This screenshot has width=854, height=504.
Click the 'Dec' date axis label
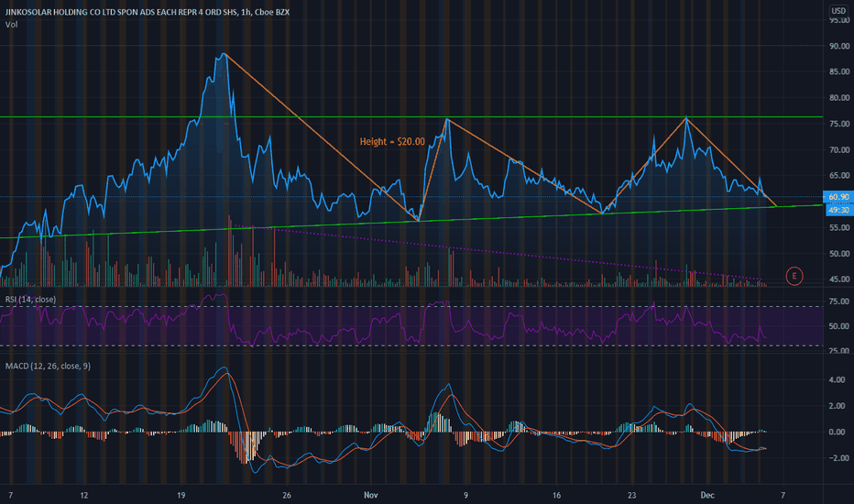click(x=707, y=495)
